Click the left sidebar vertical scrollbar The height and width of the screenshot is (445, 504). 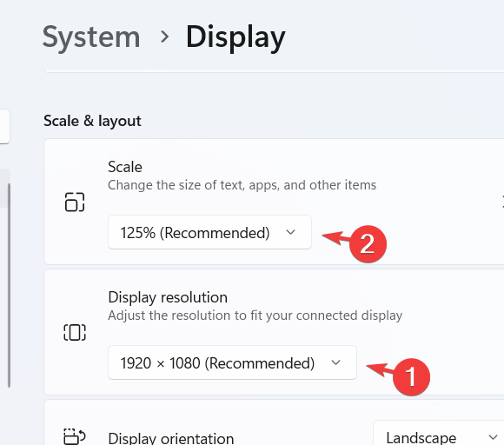(x=9, y=286)
